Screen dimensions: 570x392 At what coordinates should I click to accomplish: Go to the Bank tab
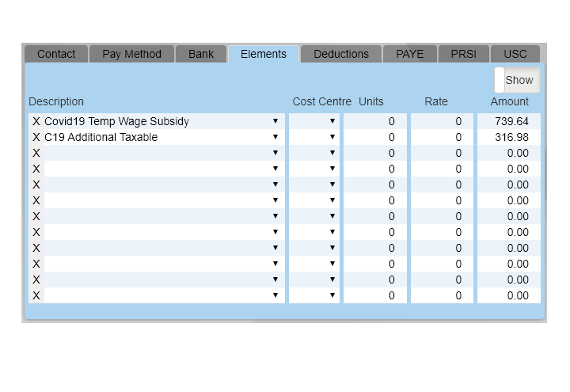[x=201, y=54]
